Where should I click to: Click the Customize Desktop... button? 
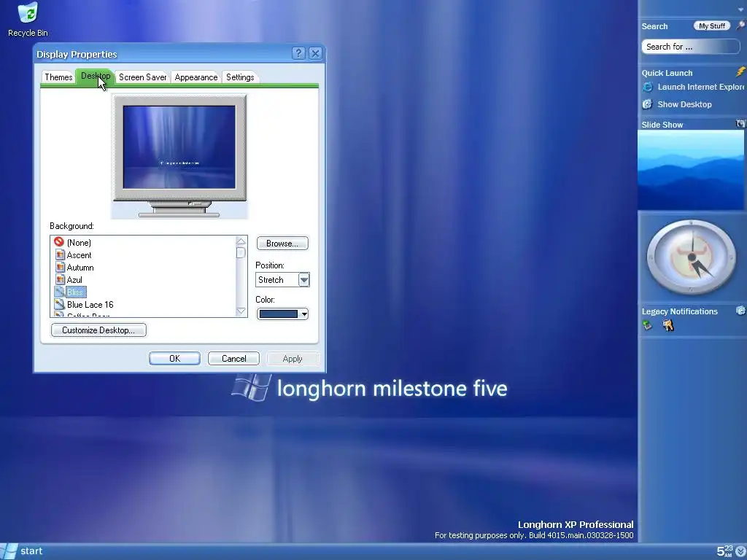pyautogui.click(x=98, y=330)
